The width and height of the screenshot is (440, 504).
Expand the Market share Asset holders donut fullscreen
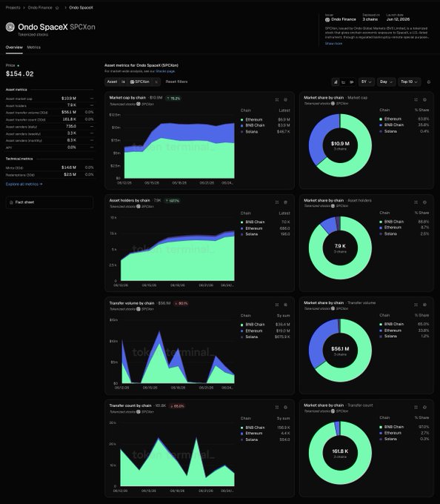click(x=416, y=202)
